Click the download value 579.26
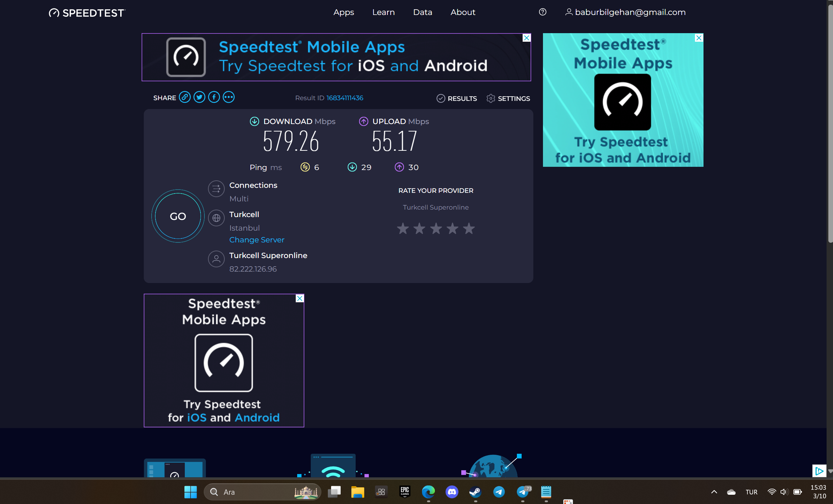 tap(291, 141)
